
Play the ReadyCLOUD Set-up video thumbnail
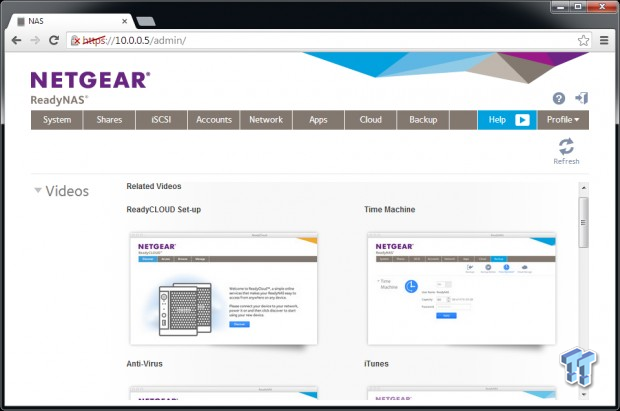[224, 288]
